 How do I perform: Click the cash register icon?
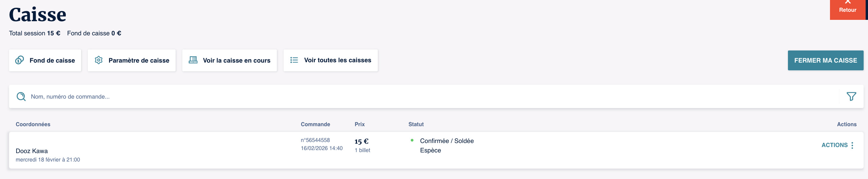(x=193, y=60)
